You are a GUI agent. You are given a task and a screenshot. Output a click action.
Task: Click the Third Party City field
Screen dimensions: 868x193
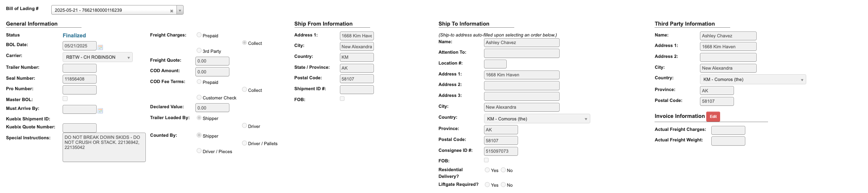(x=728, y=68)
